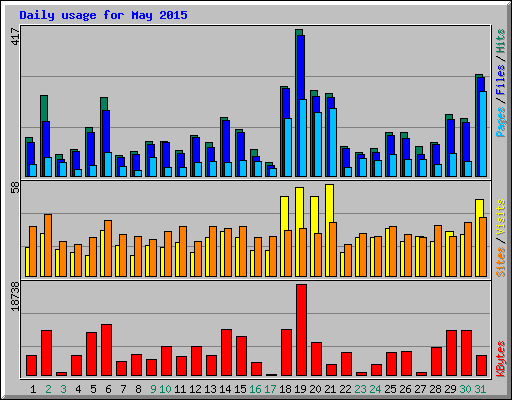Select day 21 on the x-axis

pos(330,389)
